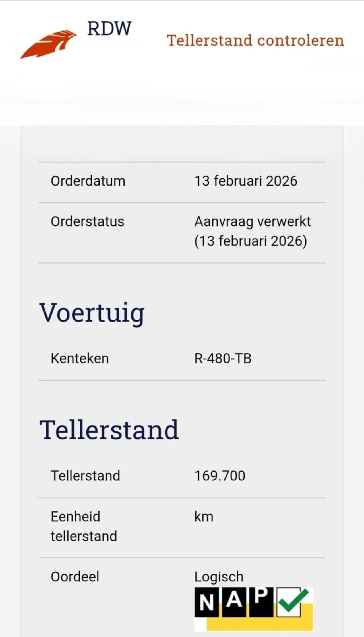Click the A box in NAP logo
The image size is (364, 637).
234,601
